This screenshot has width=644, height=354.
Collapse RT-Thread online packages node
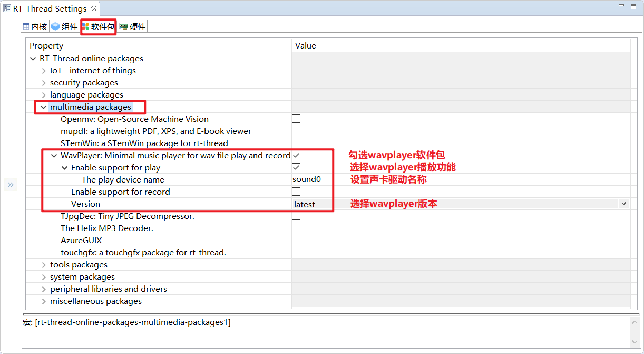pyautogui.click(x=33, y=59)
